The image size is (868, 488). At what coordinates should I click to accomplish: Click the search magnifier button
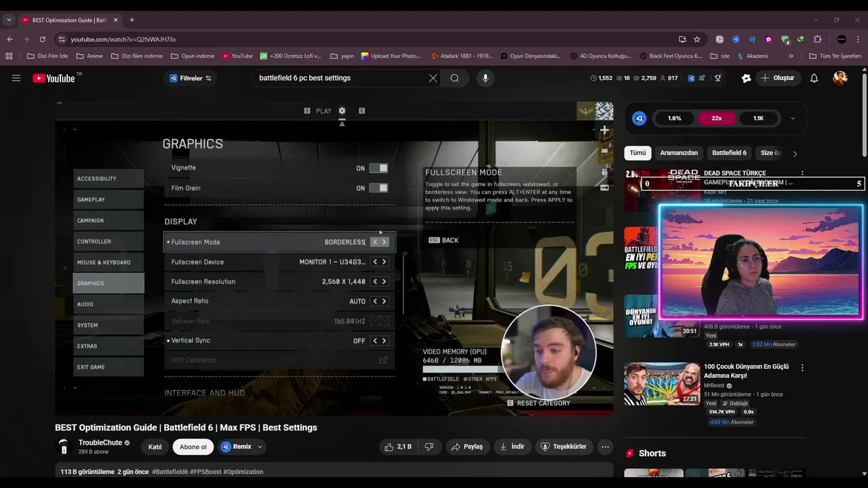454,78
